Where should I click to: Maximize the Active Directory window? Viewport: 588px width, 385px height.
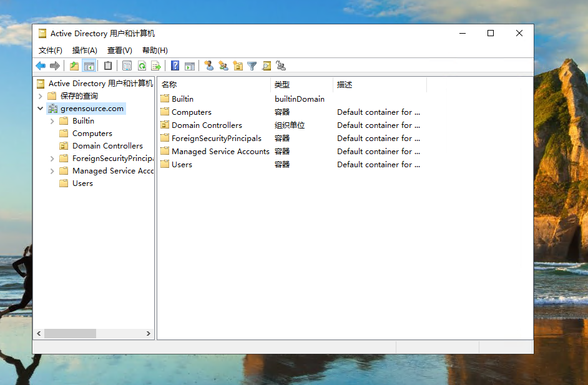(491, 33)
